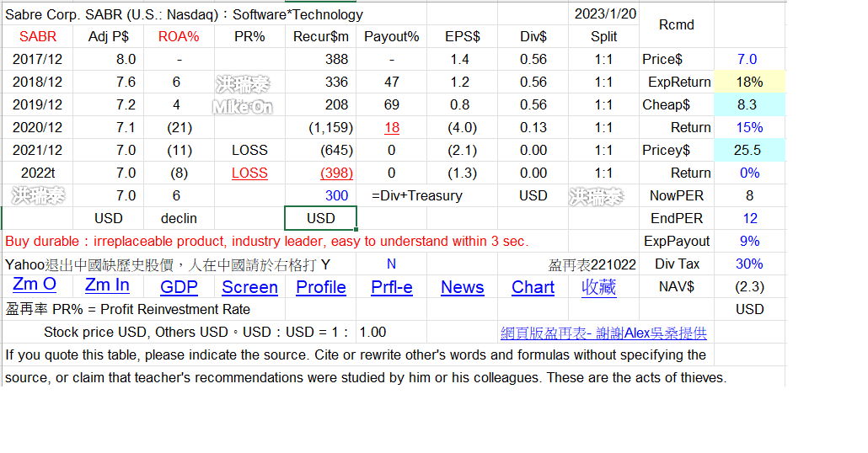Image resolution: width=868 pixels, height=453 pixels.
Task: Select the EPS$ column header
Action: (463, 36)
